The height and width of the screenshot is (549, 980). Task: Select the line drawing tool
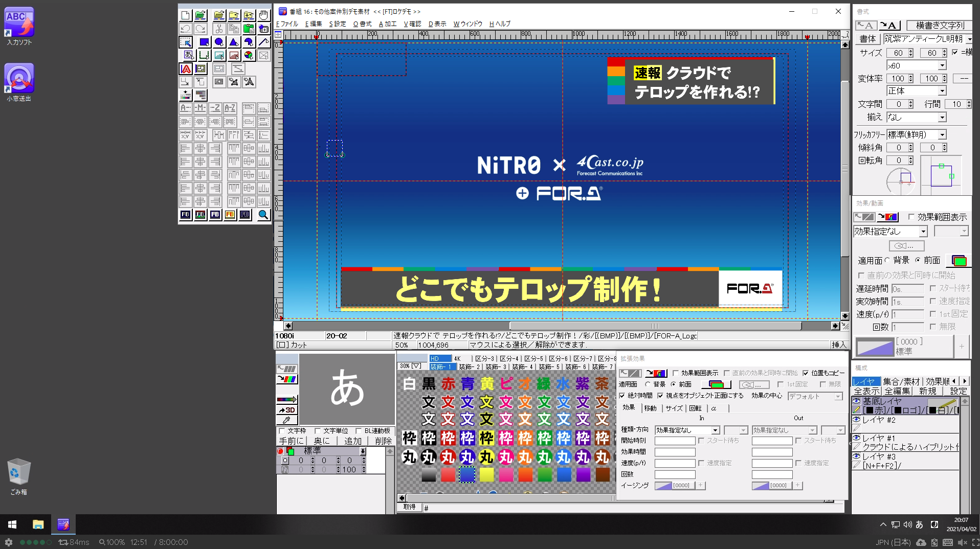(263, 42)
